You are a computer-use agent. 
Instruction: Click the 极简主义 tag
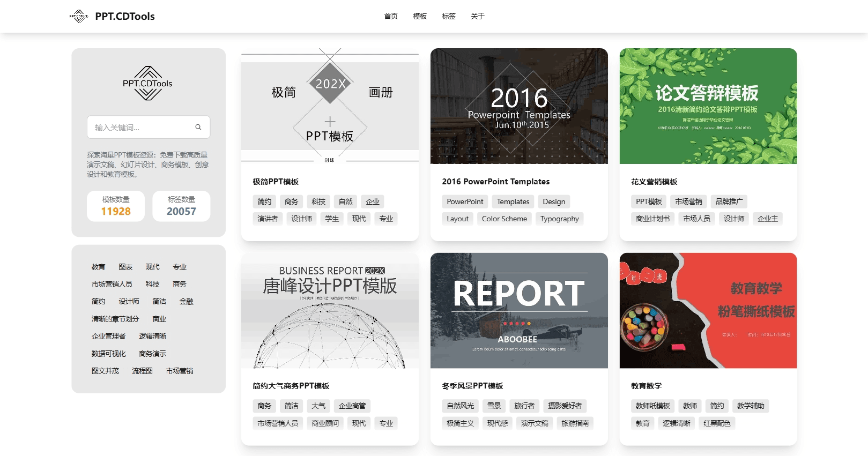[461, 423]
